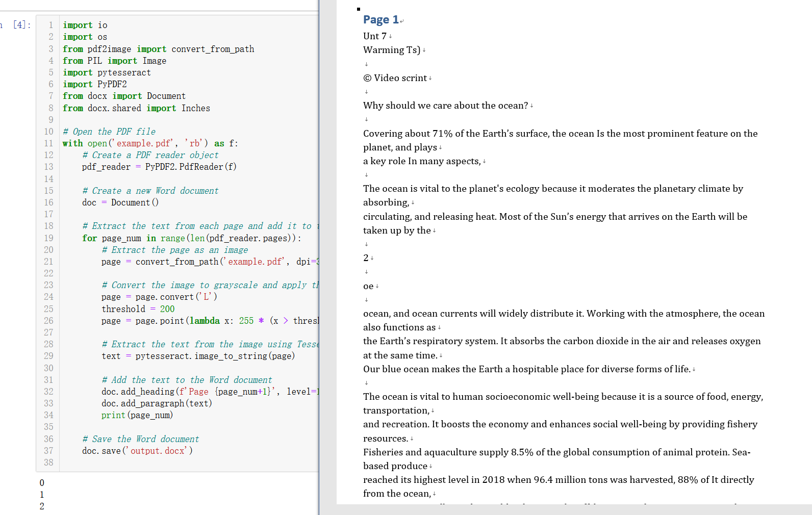Image resolution: width=812 pixels, height=515 pixels.
Task: Click the pytesseract.image_to_string(page) line
Action: click(198, 356)
